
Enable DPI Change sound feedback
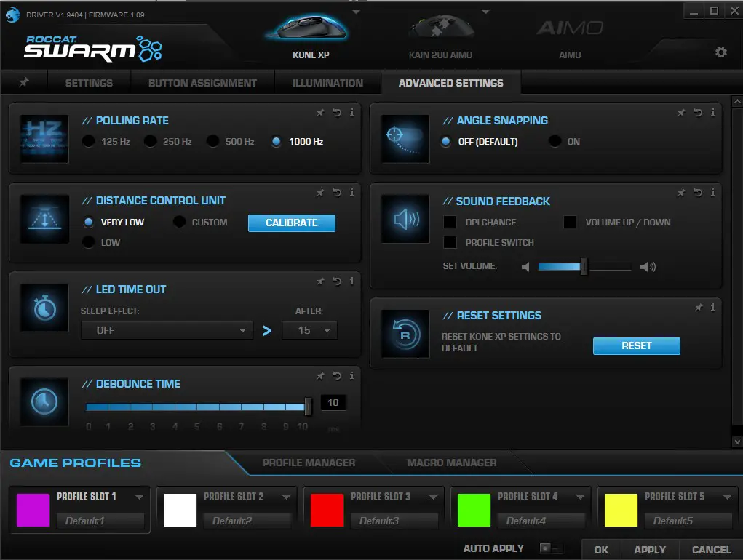(450, 222)
